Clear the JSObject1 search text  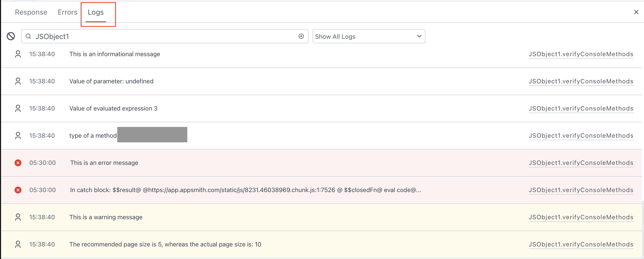301,36
